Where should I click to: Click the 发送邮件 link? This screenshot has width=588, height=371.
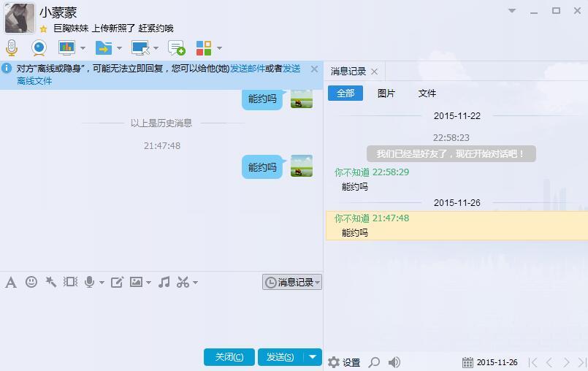[x=247, y=68]
